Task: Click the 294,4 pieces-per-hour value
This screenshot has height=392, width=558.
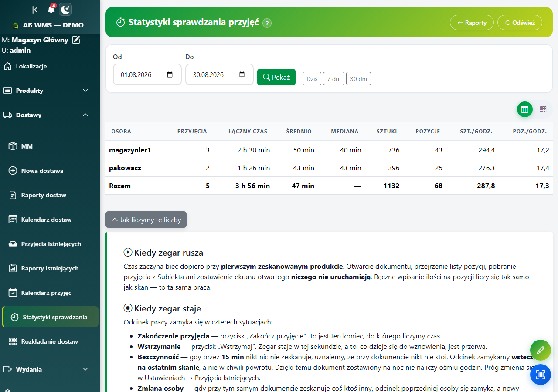Action: (487, 150)
